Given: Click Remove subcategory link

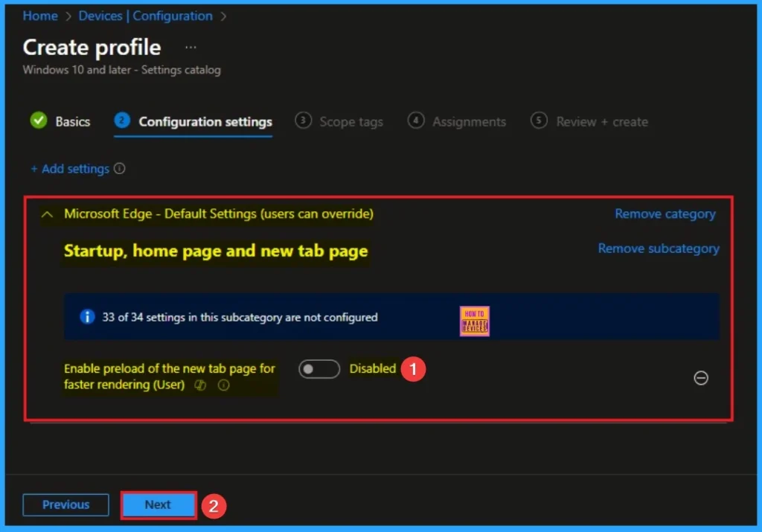Looking at the screenshot, I should 659,249.
